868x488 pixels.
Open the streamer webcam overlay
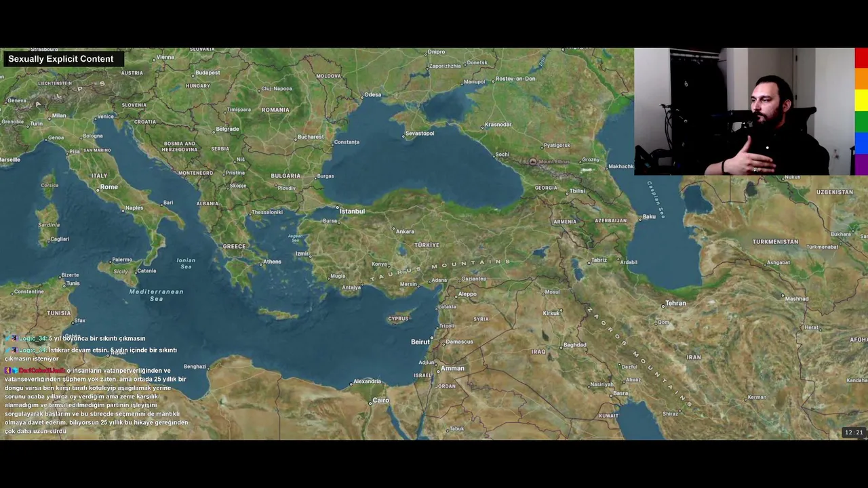(x=744, y=112)
